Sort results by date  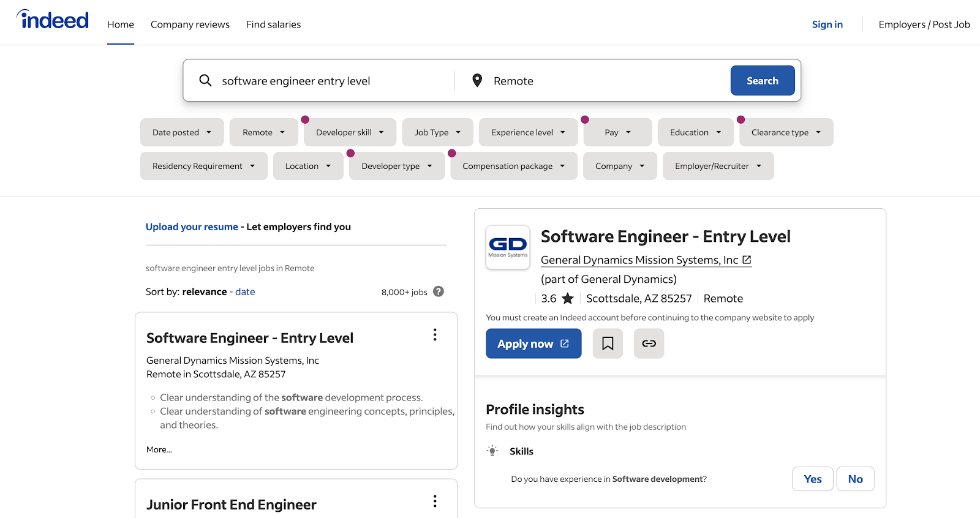click(245, 291)
